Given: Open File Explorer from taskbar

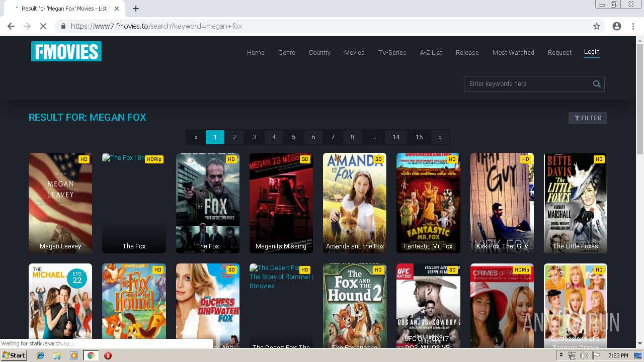Looking at the screenshot, I should tap(57, 355).
